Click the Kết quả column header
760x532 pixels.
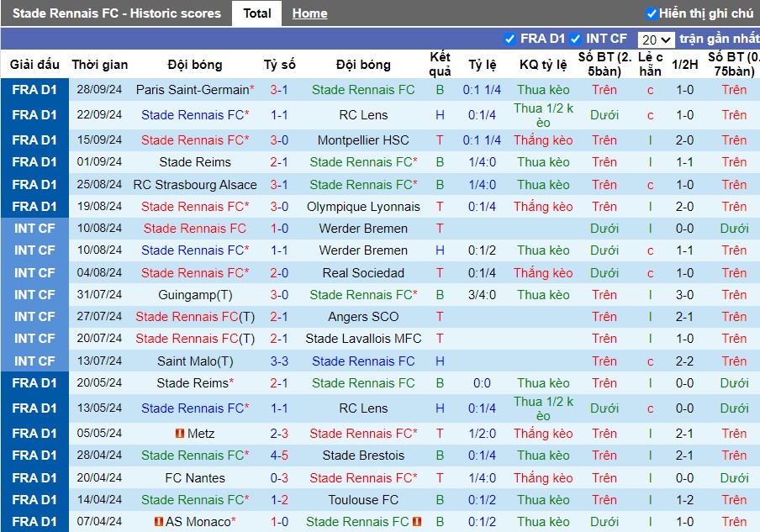pos(440,64)
